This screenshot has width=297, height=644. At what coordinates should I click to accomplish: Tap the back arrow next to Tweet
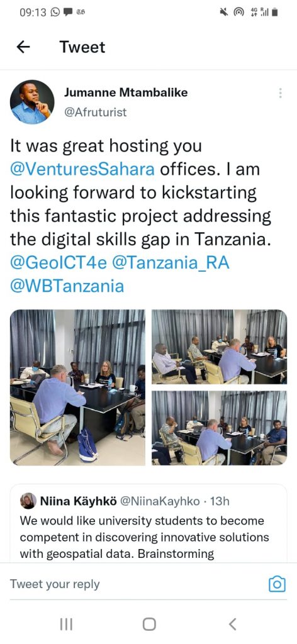pos(23,47)
